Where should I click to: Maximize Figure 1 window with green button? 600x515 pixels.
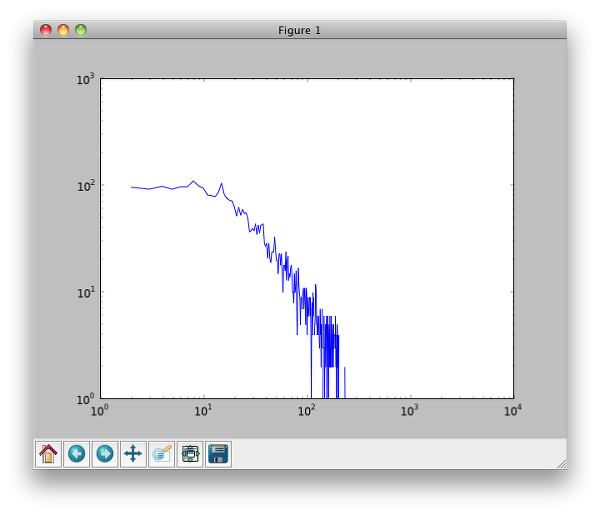click(81, 30)
